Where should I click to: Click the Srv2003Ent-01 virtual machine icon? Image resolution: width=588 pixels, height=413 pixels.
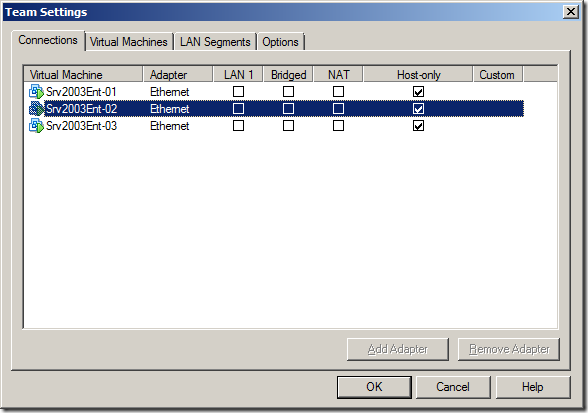pyautogui.click(x=36, y=92)
